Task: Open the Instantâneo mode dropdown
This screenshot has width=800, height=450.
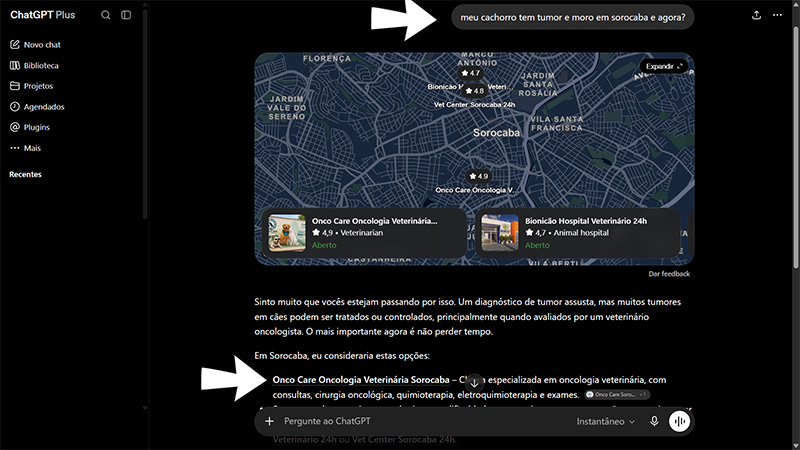Action: (606, 421)
